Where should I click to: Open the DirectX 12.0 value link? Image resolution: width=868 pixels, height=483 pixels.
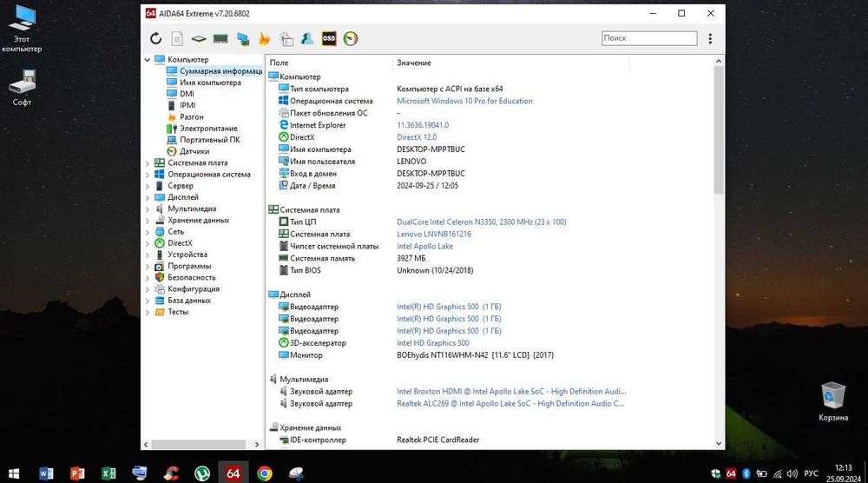pyautogui.click(x=417, y=137)
